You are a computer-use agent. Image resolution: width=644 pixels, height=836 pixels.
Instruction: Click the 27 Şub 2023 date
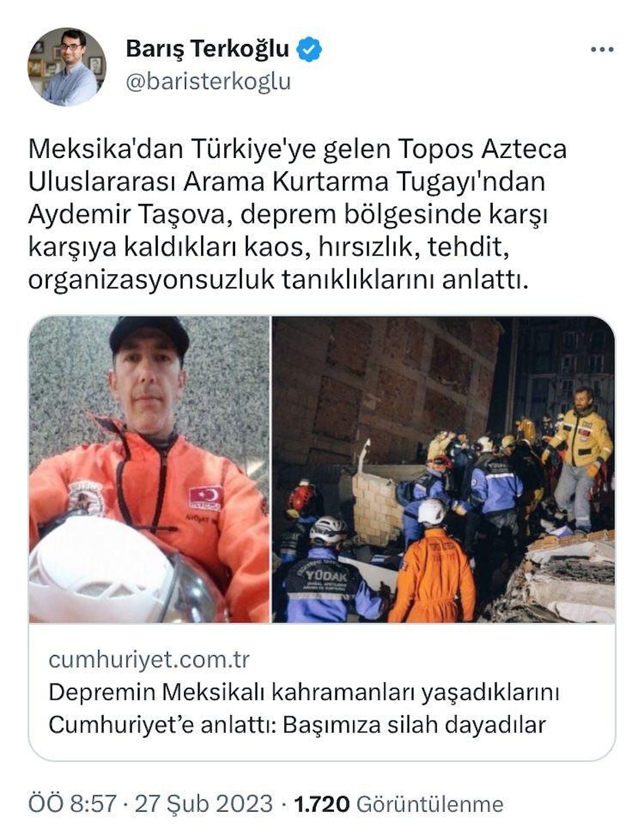click(204, 804)
